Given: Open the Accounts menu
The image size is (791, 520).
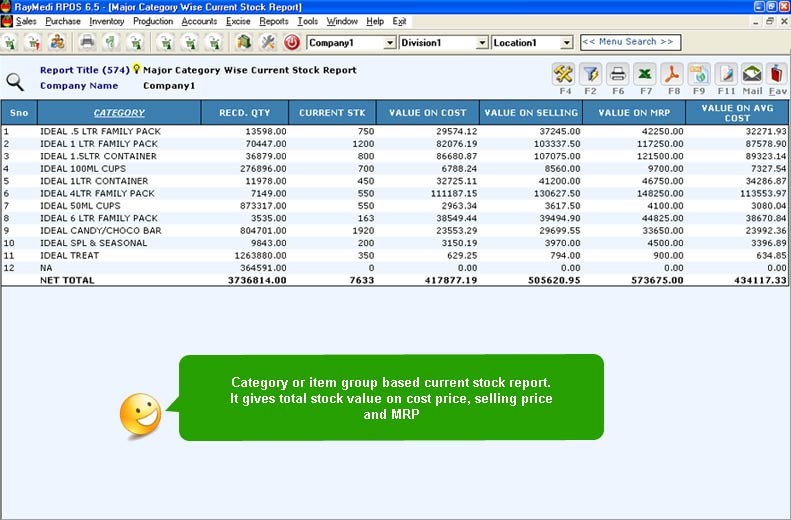Looking at the screenshot, I should [x=199, y=21].
